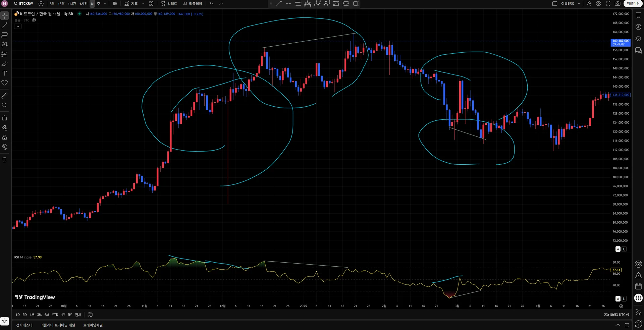This screenshot has height=330, width=644.
Task: Expand the timeframe interval dropdown
Action: (x=105, y=4)
